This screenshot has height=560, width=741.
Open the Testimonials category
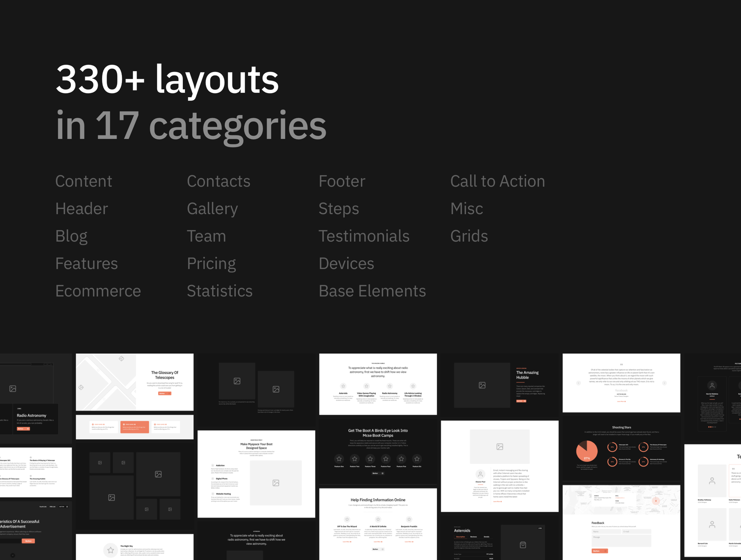tap(364, 236)
